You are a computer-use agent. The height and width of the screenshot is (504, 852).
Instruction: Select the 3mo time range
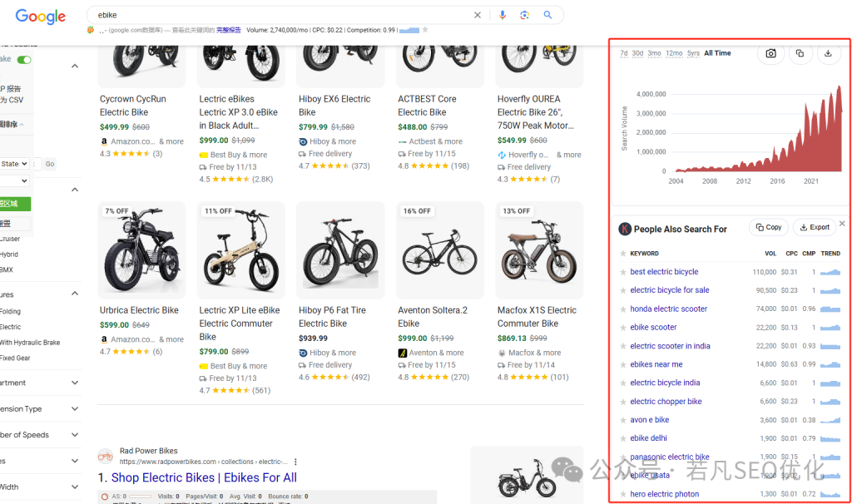(654, 53)
